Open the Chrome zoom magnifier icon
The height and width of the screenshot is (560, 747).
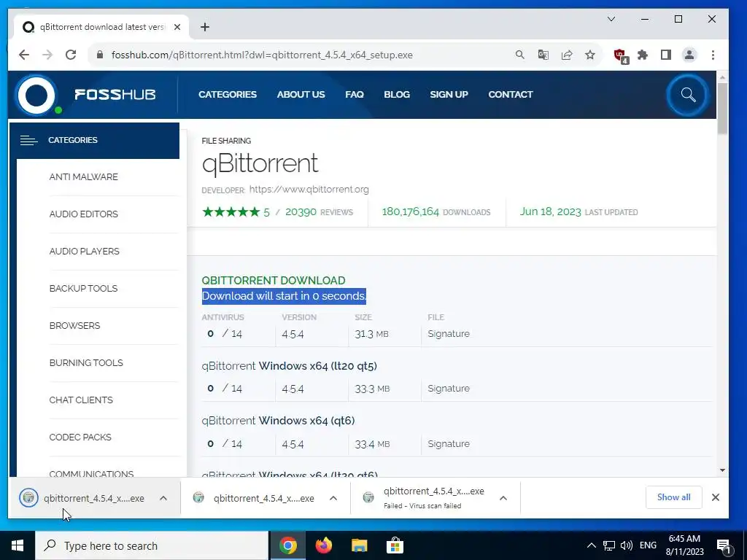519,55
